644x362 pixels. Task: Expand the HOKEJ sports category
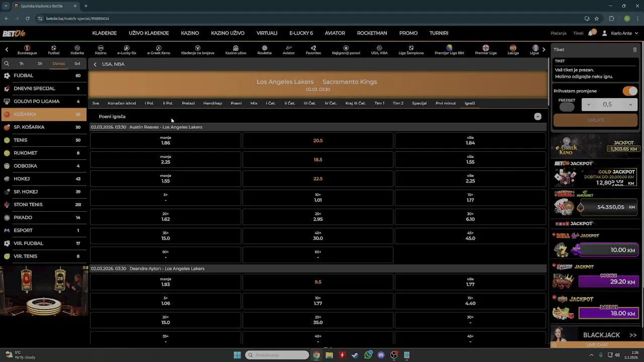coord(43,178)
